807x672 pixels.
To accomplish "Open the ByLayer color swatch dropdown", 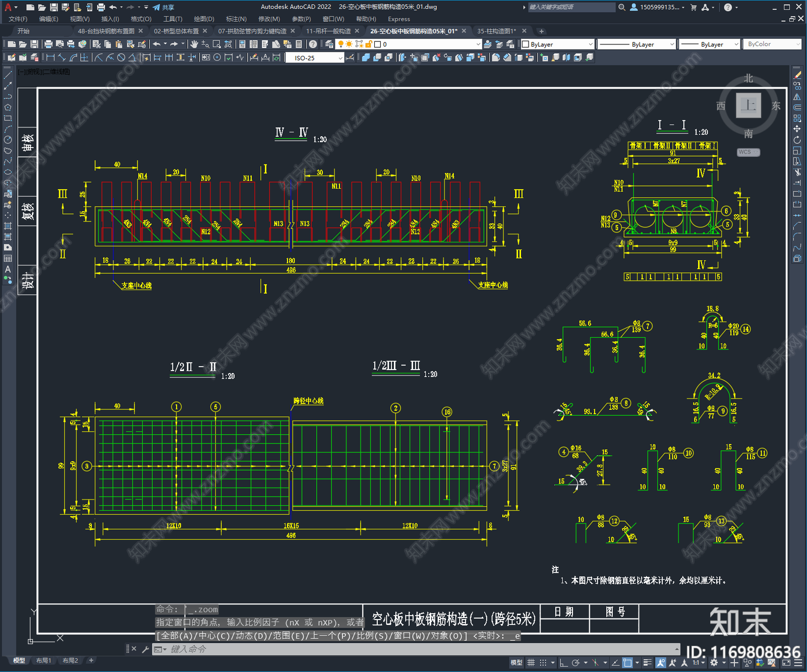I will 557,44.
